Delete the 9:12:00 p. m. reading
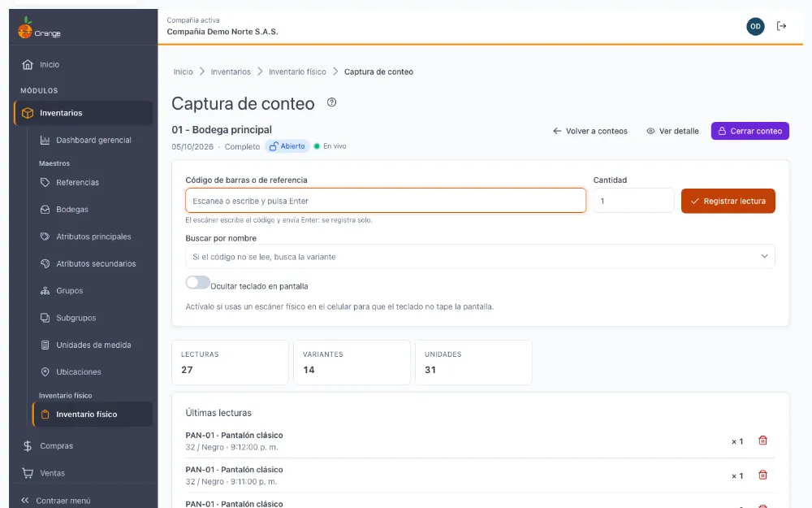Viewport: 812px width, 508px height. pyautogui.click(x=762, y=440)
